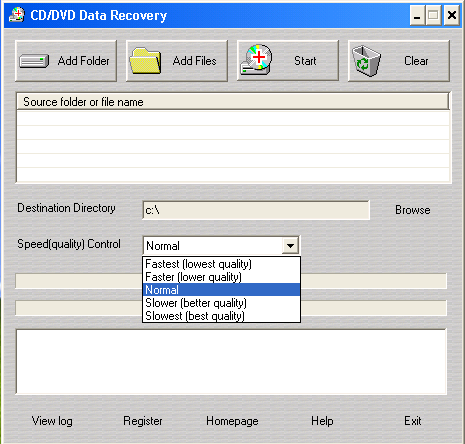465x444 pixels.
Task: Click the Destination Directory path field
Action: [256, 210]
